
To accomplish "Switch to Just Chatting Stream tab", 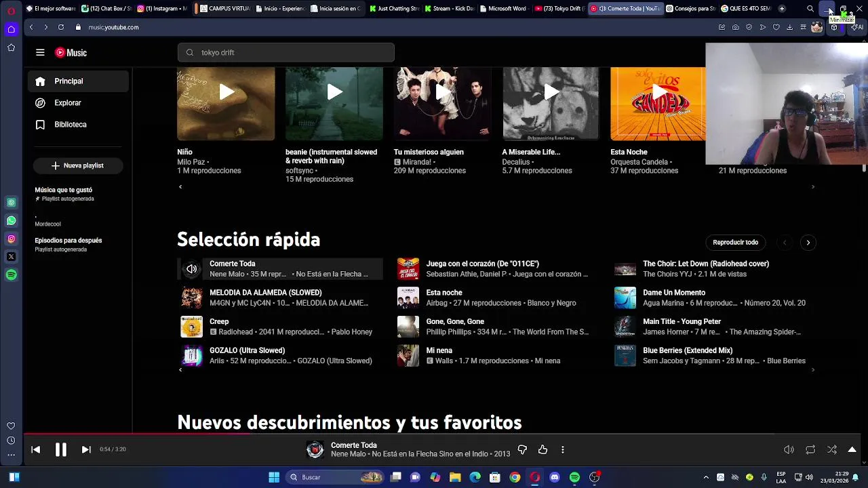I will (395, 9).
